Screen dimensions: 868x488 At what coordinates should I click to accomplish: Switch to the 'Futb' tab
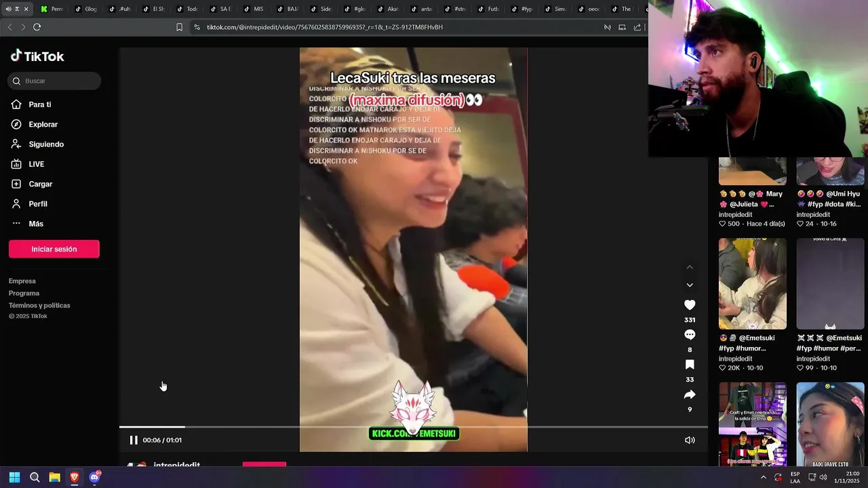tap(490, 9)
